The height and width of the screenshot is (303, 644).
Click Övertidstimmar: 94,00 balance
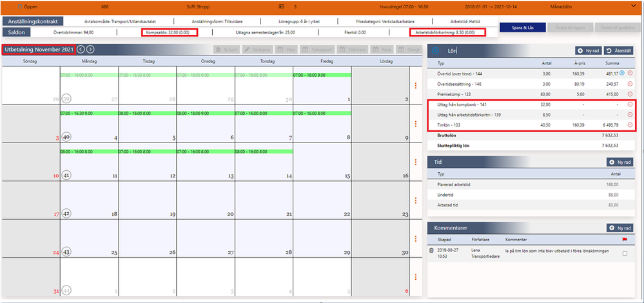point(73,32)
